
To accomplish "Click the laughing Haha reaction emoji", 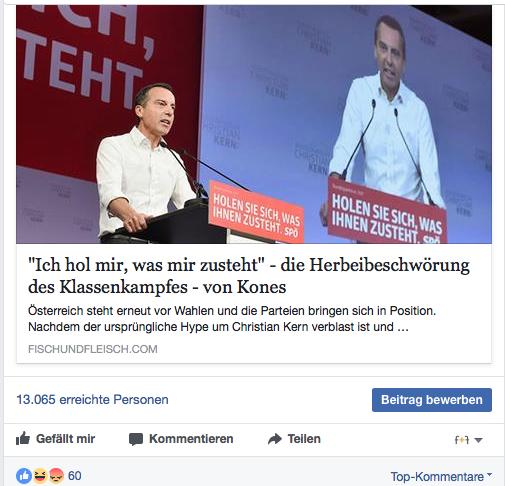I will pos(40,476).
